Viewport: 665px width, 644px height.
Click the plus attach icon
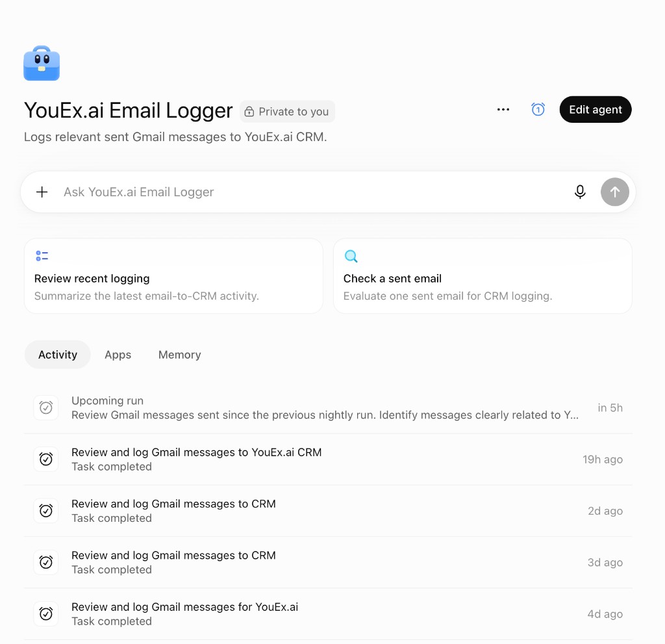42,192
